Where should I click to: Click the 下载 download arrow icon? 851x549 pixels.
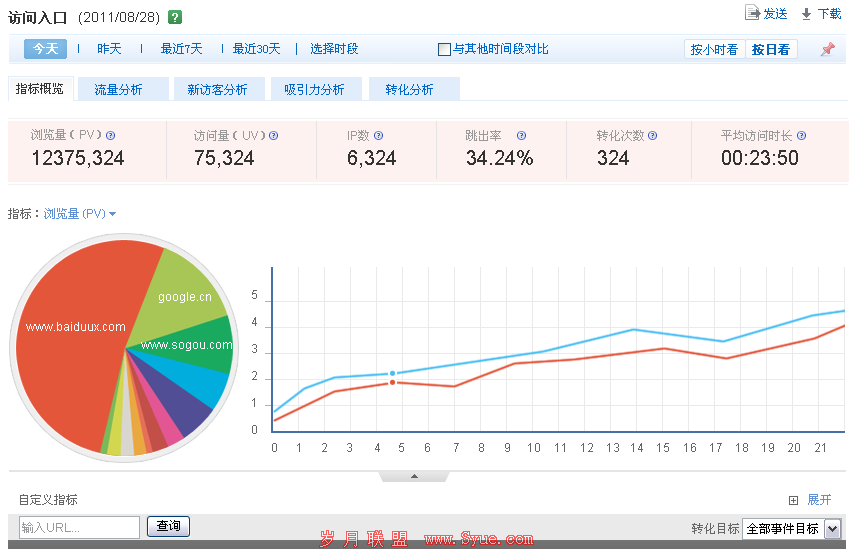pos(806,14)
